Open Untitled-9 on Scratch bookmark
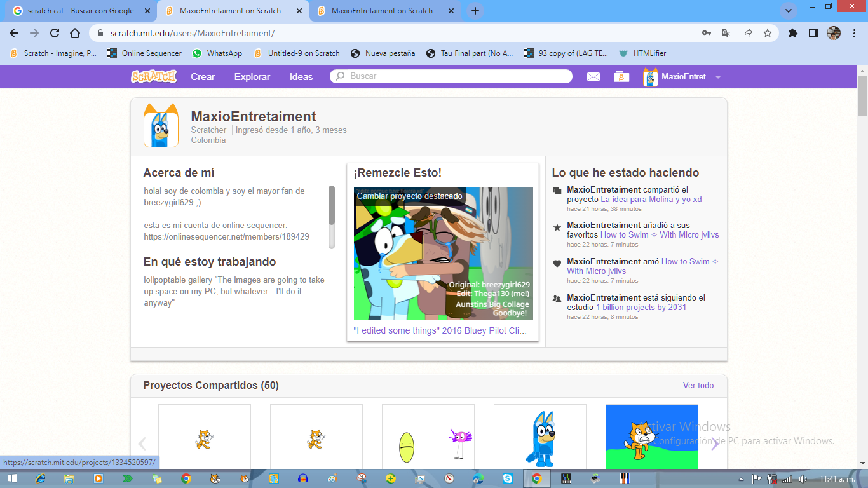 click(297, 53)
